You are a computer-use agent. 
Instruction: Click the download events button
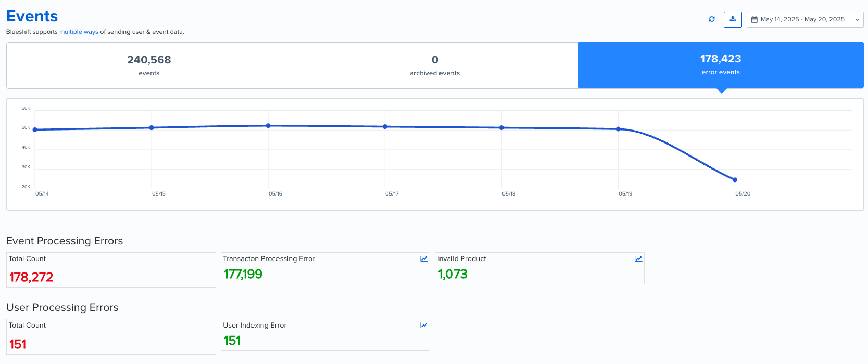[x=733, y=19]
